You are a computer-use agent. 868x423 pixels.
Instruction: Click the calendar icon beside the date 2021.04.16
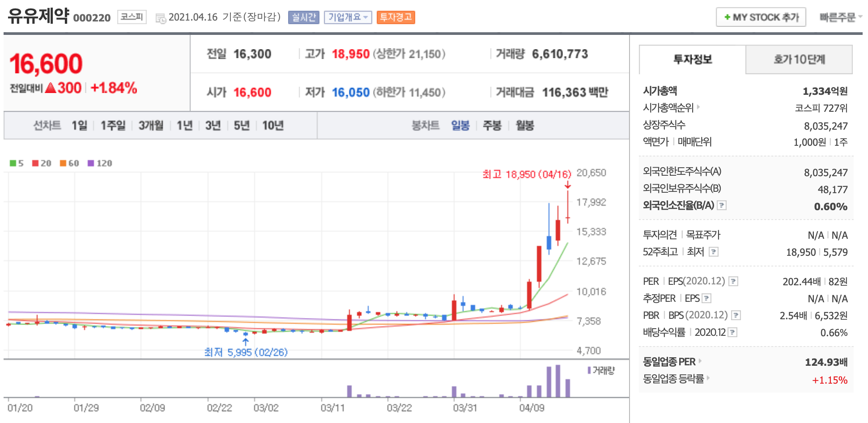coord(161,18)
